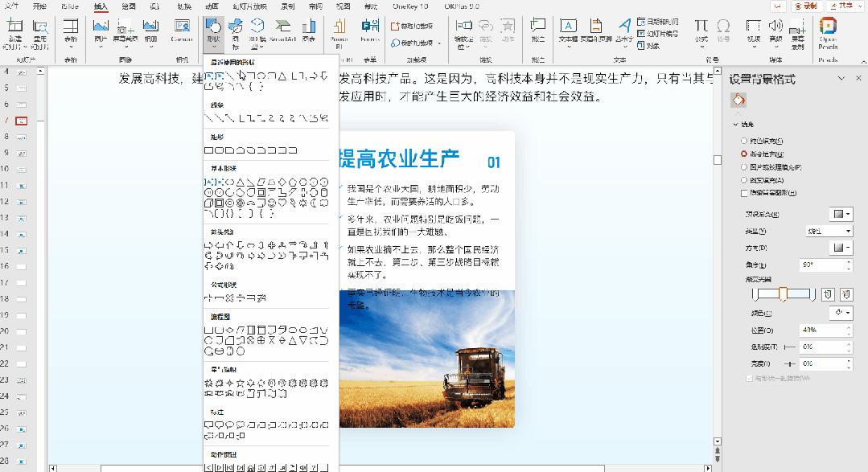Open the OneKey 10 ribbon tab
The image size is (868, 472).
410,6
